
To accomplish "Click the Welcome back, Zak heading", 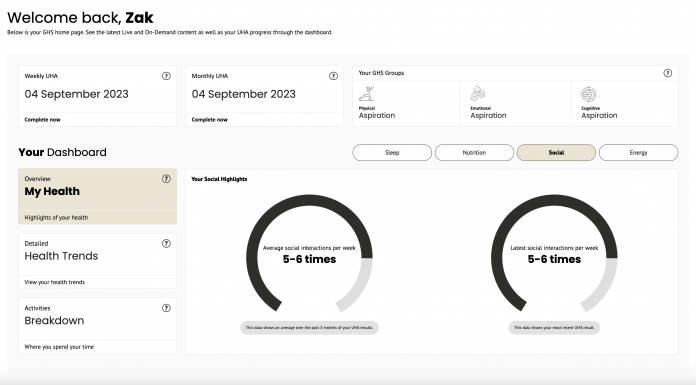I will click(x=80, y=18).
